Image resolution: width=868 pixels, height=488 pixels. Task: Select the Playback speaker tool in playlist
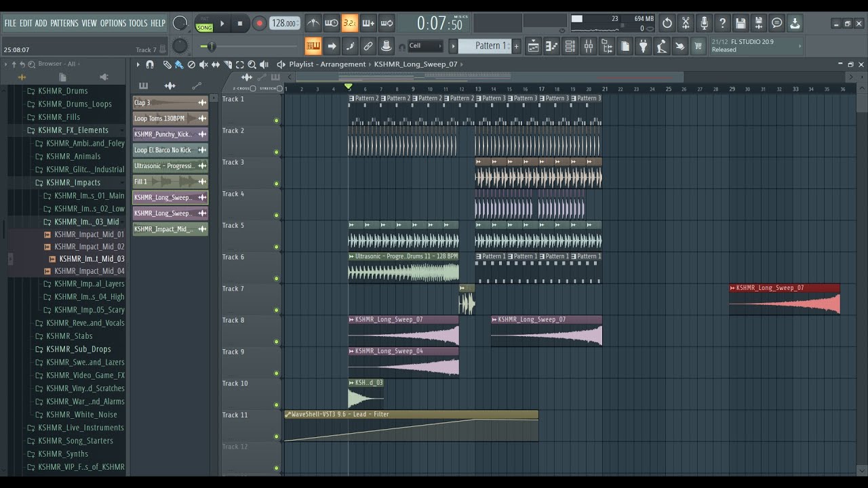tap(264, 64)
